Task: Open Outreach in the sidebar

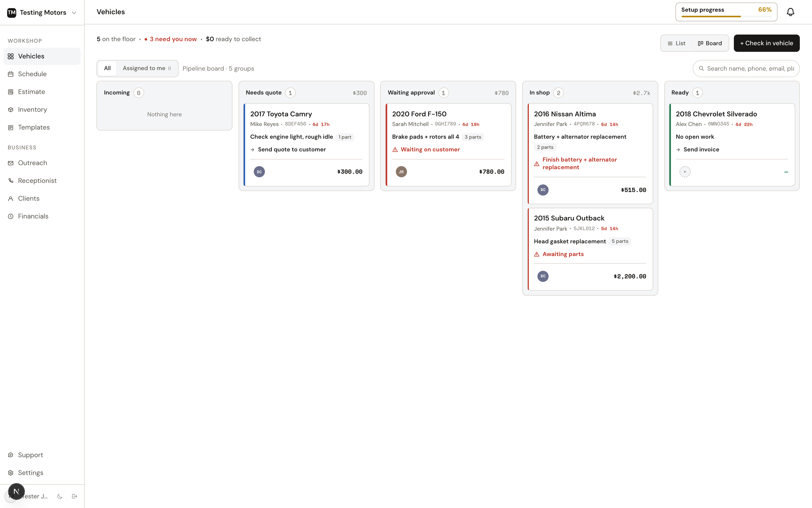Action: tap(42, 163)
